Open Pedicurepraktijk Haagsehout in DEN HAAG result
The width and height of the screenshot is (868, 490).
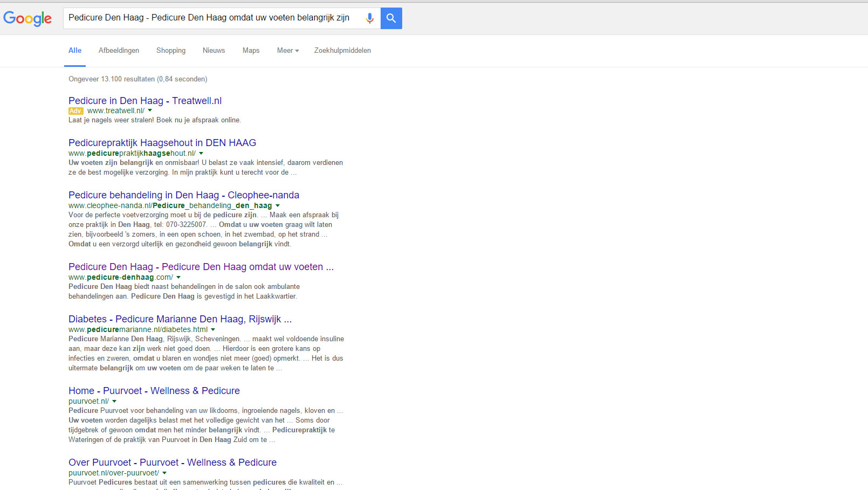coord(162,143)
